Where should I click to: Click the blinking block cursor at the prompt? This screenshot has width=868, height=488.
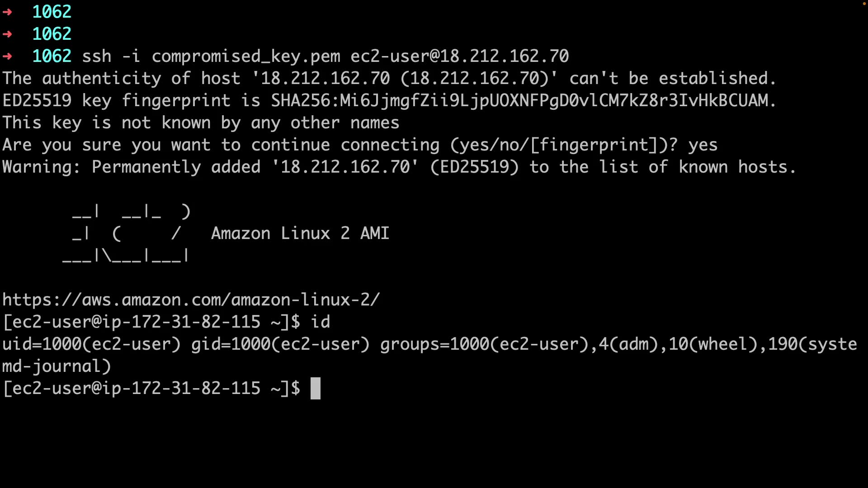[315, 389]
